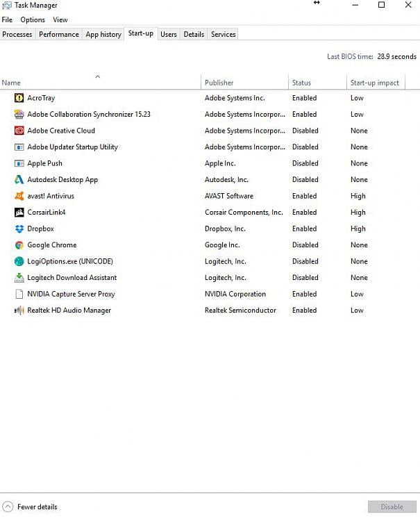The width and height of the screenshot is (420, 521).
Task: Select the 'Autodesk Desktop App' entry
Action: pyautogui.click(x=62, y=180)
